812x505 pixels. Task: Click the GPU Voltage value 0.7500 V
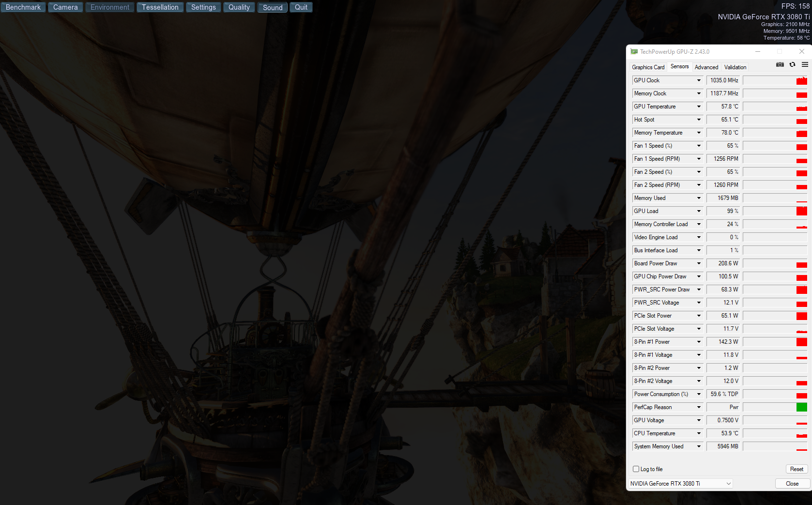pyautogui.click(x=724, y=420)
